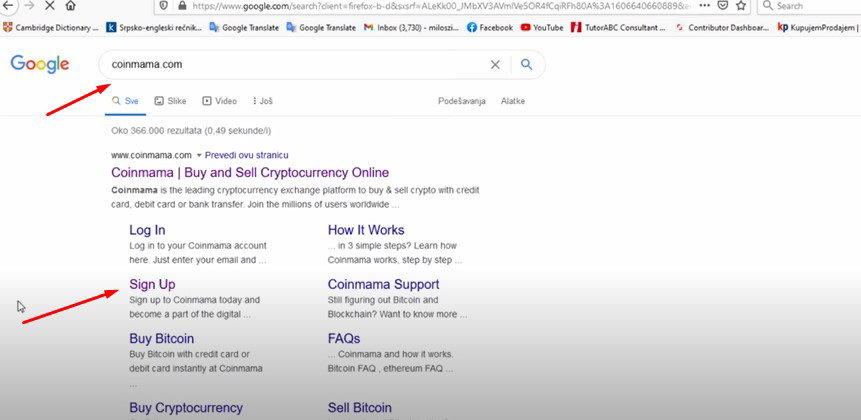Open the Pocket save icon in address bar
Image resolution: width=861 pixels, height=420 pixels.
pyautogui.click(x=723, y=5)
